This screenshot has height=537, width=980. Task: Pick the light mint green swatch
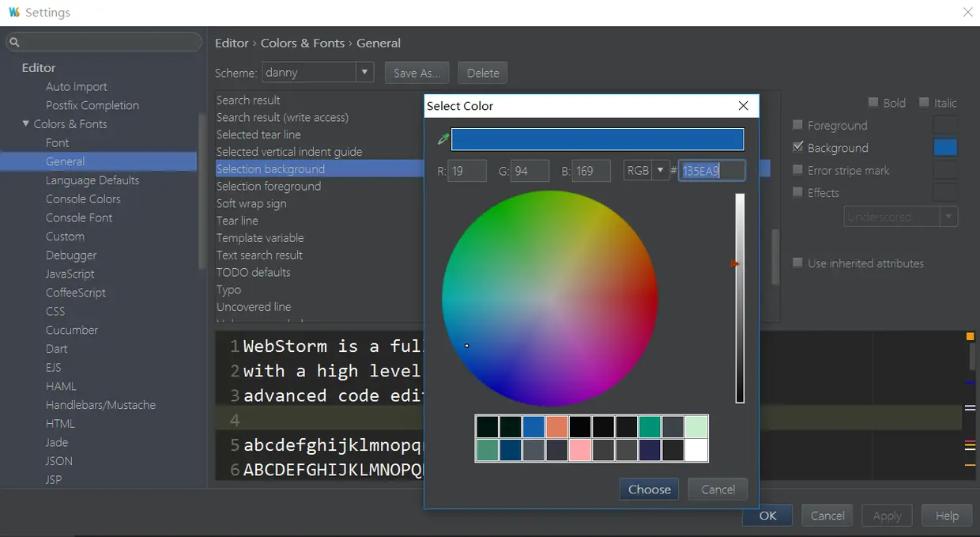(x=696, y=427)
